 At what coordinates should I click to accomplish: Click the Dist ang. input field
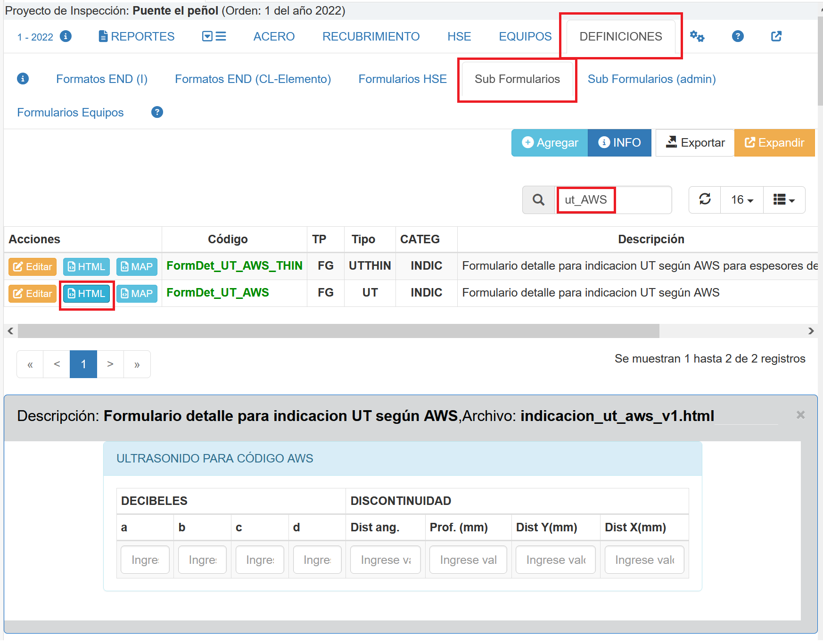coord(385,560)
